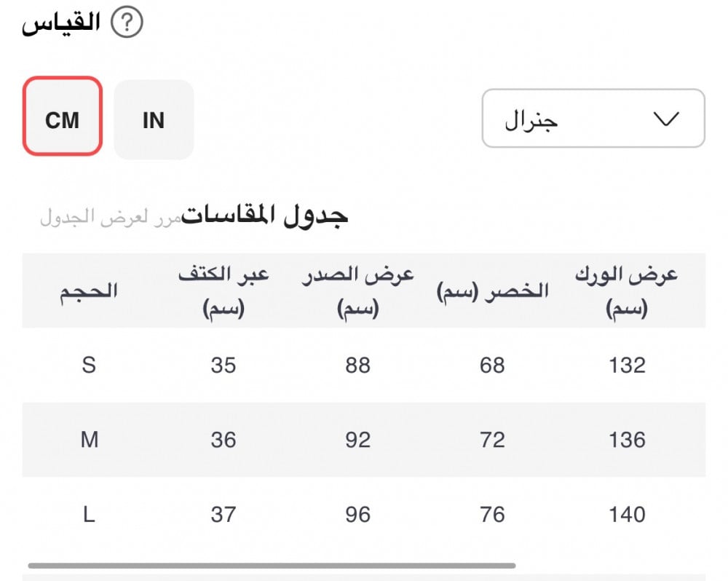The width and height of the screenshot is (728, 581).
Task: Select CM measurement unit
Action: (62, 116)
